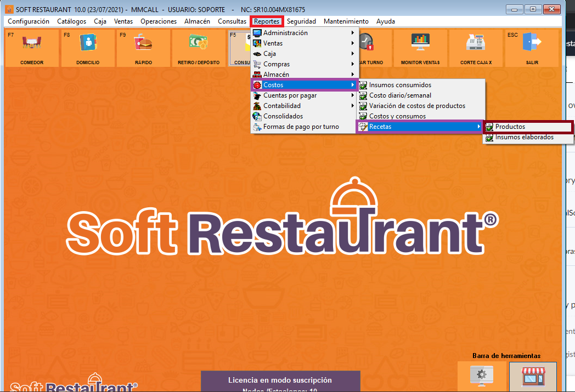575x392 pixels.
Task: Open the Ventas menu in menu bar
Action: pos(123,21)
